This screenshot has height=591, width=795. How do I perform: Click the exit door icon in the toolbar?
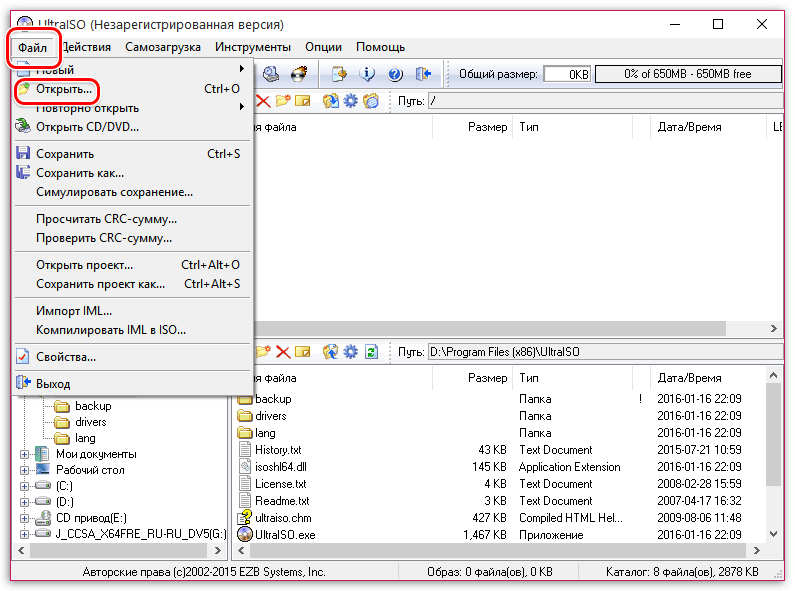(x=423, y=74)
